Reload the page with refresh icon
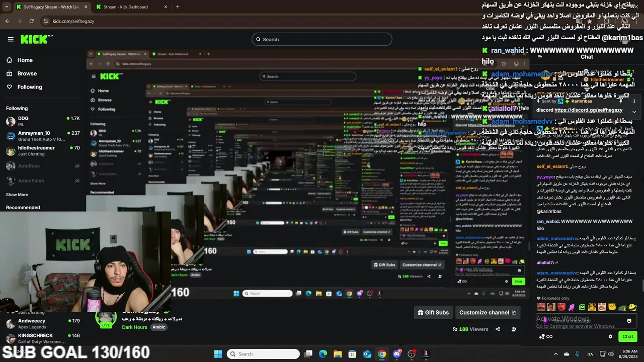The width and height of the screenshot is (644, 362). click(x=31, y=21)
